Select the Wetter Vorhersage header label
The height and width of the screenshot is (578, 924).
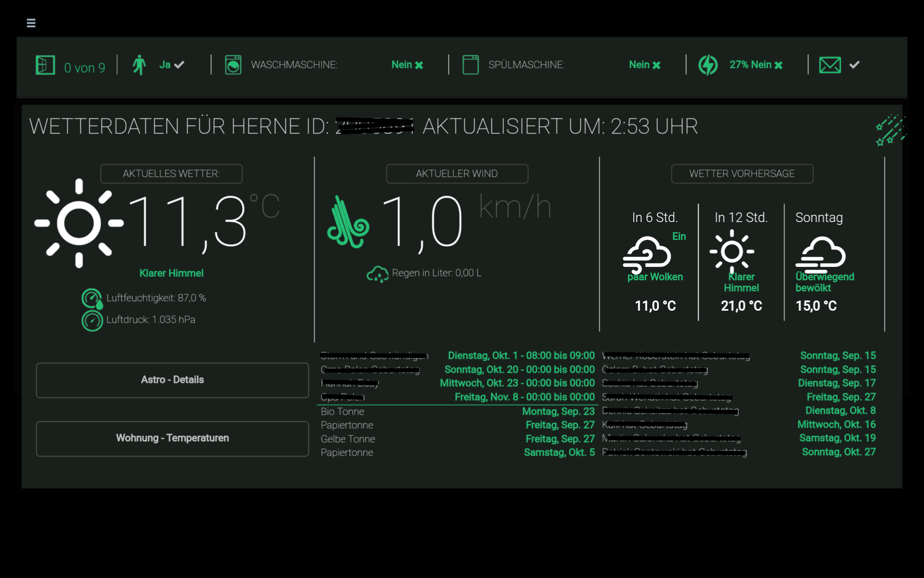[x=742, y=174]
